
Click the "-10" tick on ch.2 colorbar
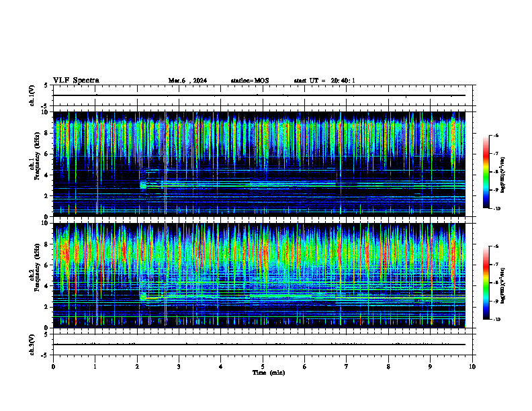click(497, 320)
